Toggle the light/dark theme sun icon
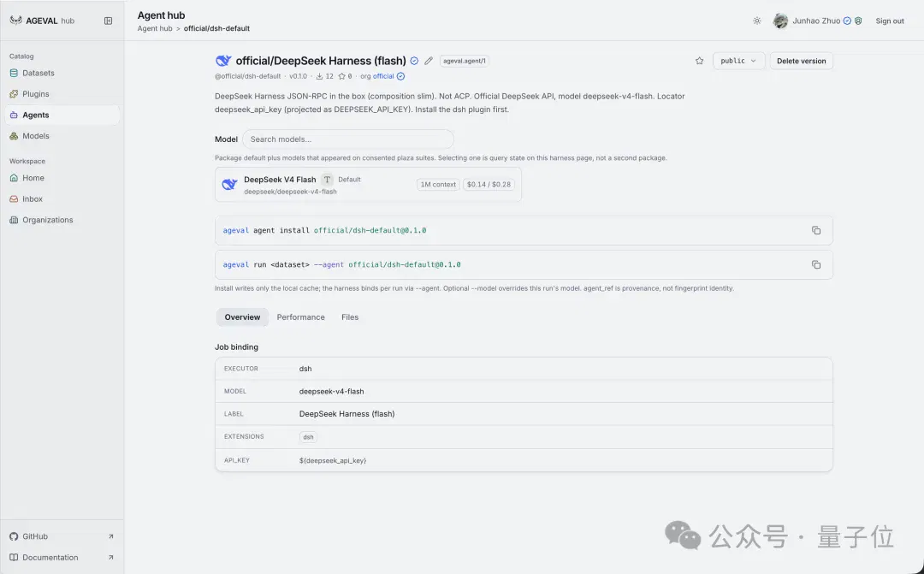The image size is (924, 574). (757, 21)
